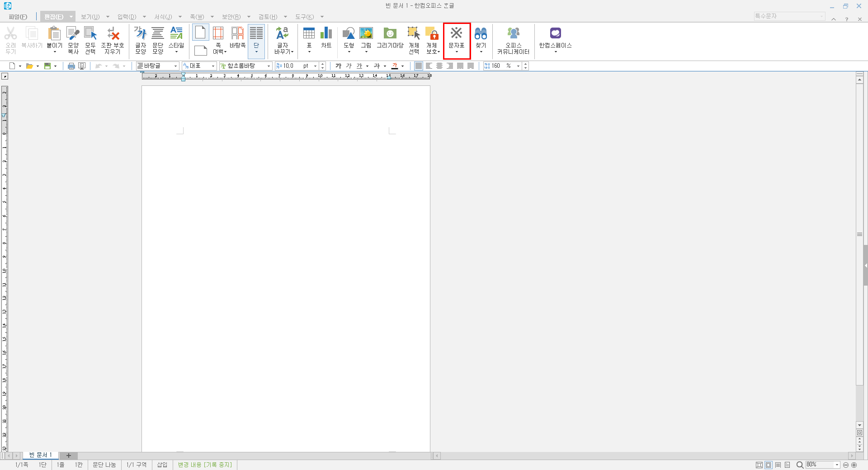The width and height of the screenshot is (868, 470).
Task: Open the 도형 shapes tool
Action: coord(349,41)
